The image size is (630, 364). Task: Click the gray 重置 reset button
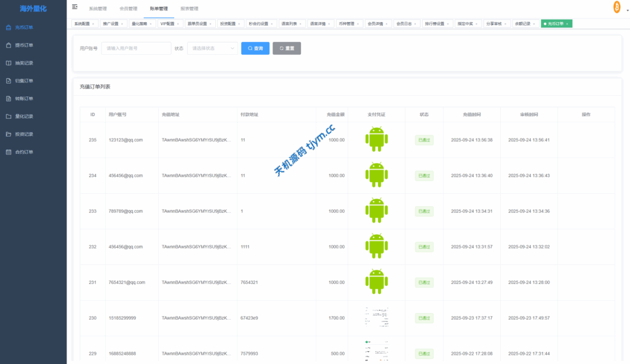pos(287,48)
